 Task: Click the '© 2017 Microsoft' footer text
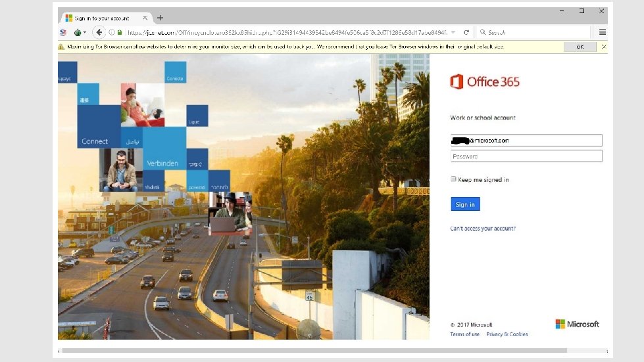coord(471,325)
